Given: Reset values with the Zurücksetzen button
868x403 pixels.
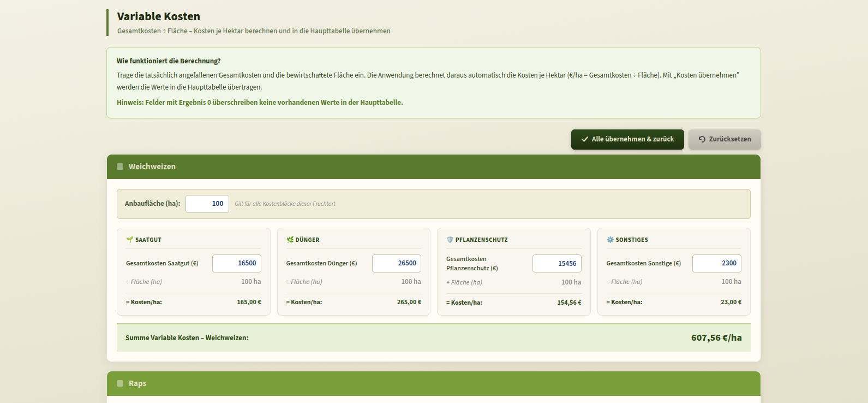Looking at the screenshot, I should [724, 139].
